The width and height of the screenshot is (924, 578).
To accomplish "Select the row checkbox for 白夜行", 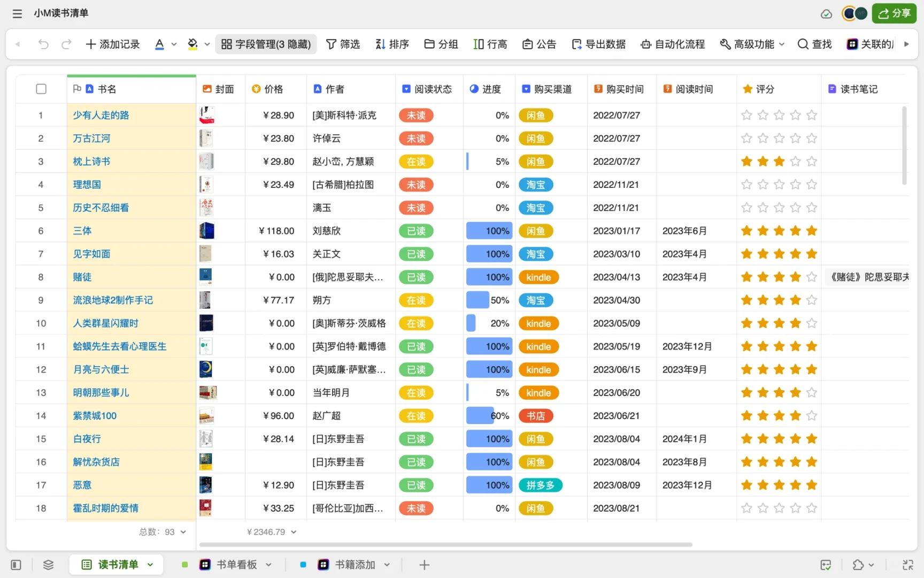I will click(41, 438).
